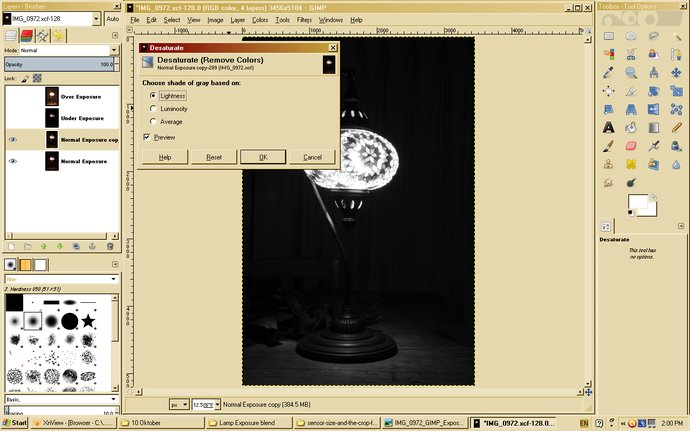This screenshot has height=431, width=690.
Task: Select the Measure compass tool
Action: click(653, 73)
